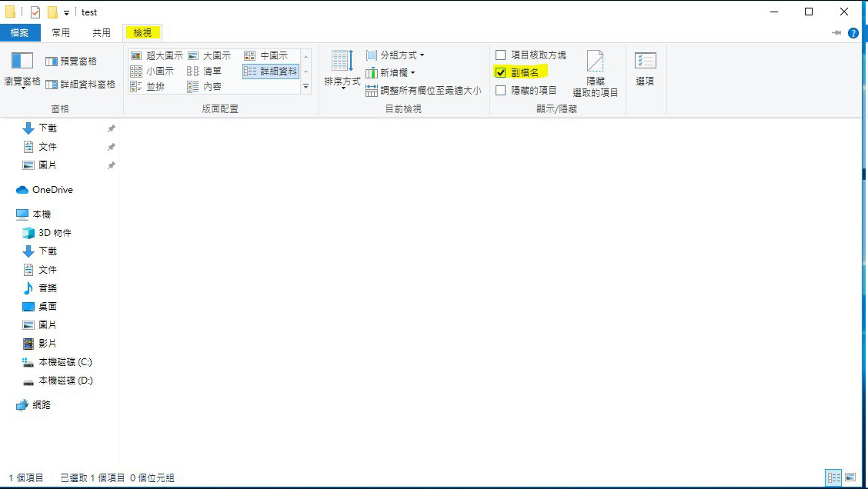Select 本機磁碟 (C:) in the sidebar
The height and width of the screenshot is (489, 868).
65,362
